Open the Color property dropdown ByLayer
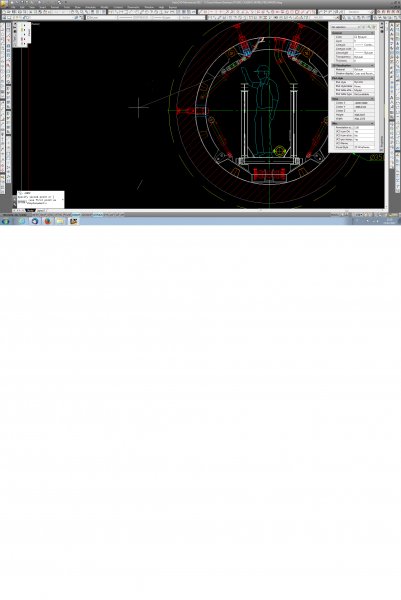 364,37
